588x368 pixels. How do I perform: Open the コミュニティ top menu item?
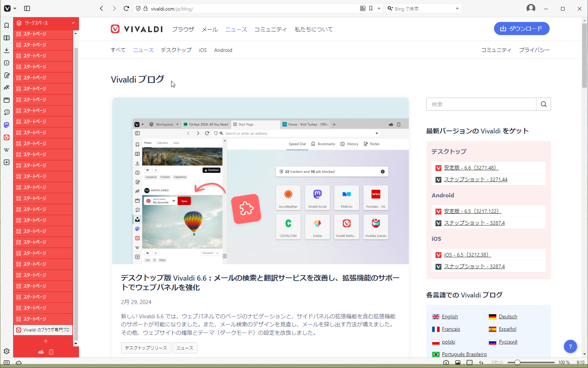(271, 29)
